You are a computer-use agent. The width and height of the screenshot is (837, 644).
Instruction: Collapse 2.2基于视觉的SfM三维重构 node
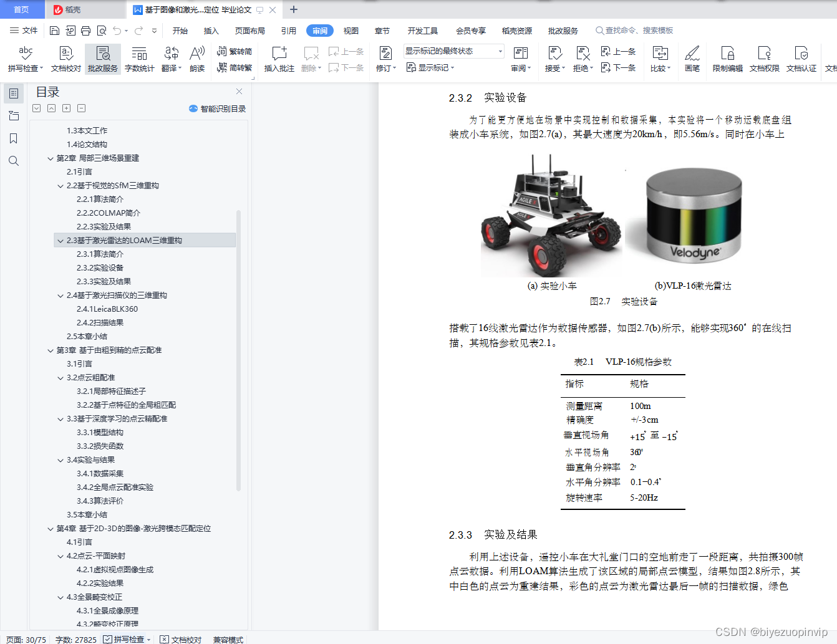[60, 186]
